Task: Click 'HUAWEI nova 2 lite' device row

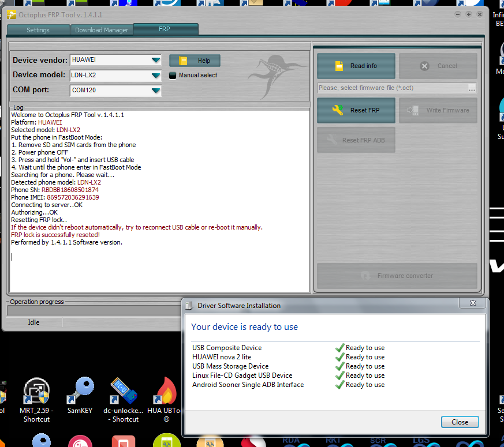Action: coord(222,357)
